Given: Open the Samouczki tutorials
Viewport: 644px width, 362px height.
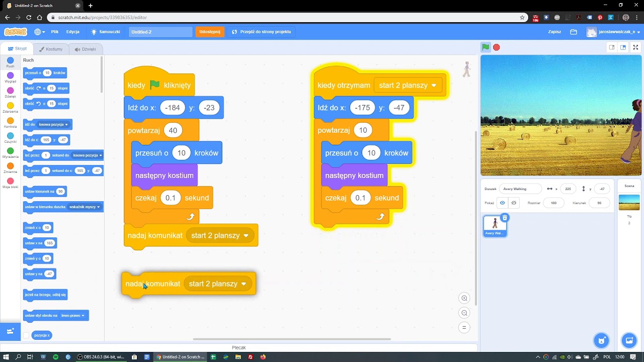Looking at the screenshot, I should point(106,32).
